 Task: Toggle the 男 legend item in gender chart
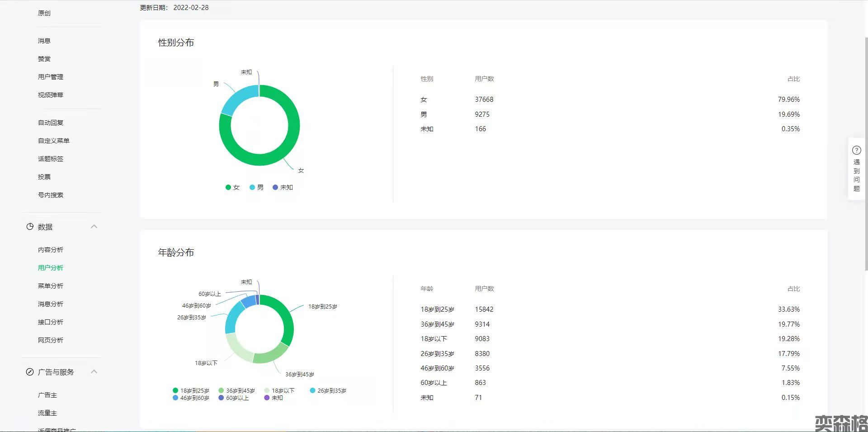[256, 187]
